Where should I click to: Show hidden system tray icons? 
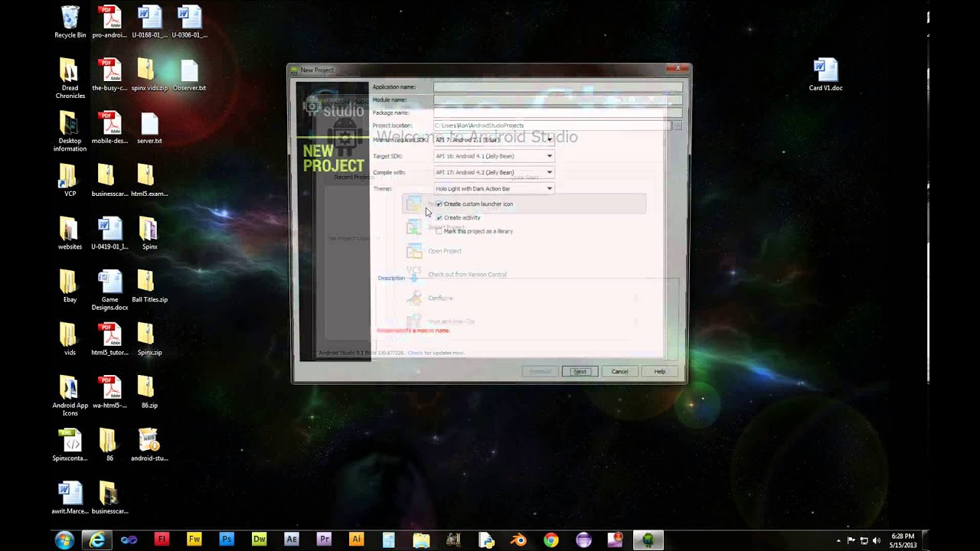(838, 540)
